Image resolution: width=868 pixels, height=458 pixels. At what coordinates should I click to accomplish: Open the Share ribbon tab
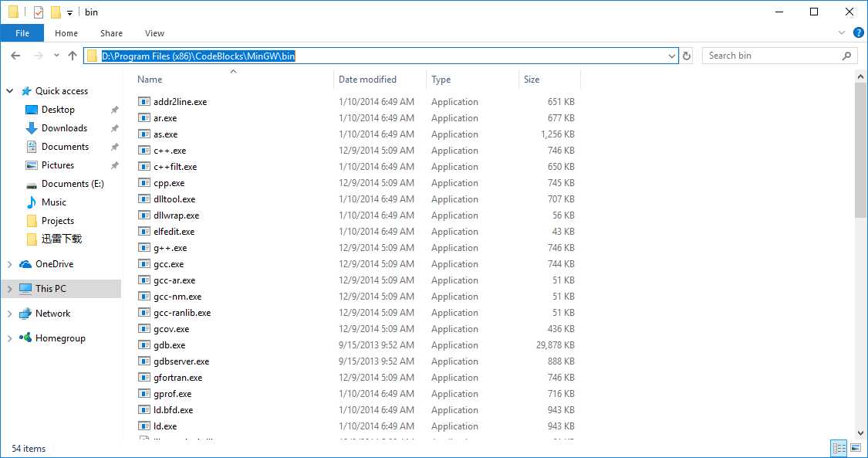pyautogui.click(x=111, y=33)
